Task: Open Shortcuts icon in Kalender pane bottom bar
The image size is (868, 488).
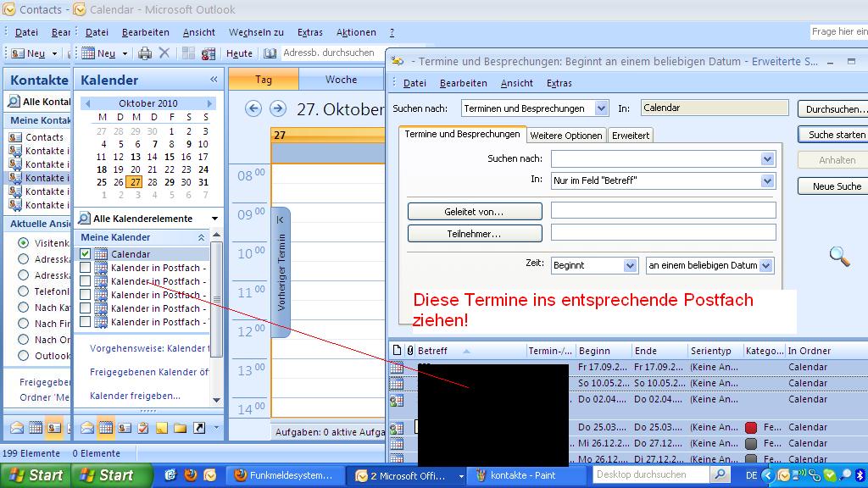Action: [x=198, y=428]
